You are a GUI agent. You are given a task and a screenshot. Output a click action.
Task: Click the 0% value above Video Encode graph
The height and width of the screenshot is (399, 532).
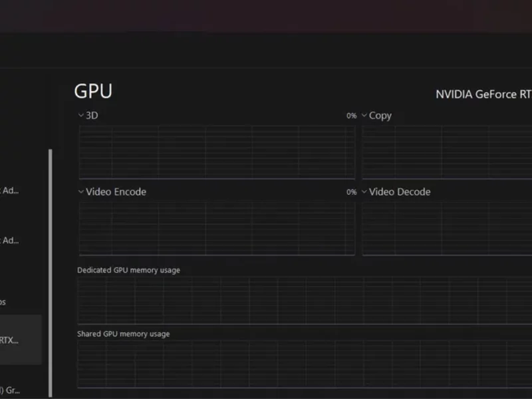pos(351,192)
